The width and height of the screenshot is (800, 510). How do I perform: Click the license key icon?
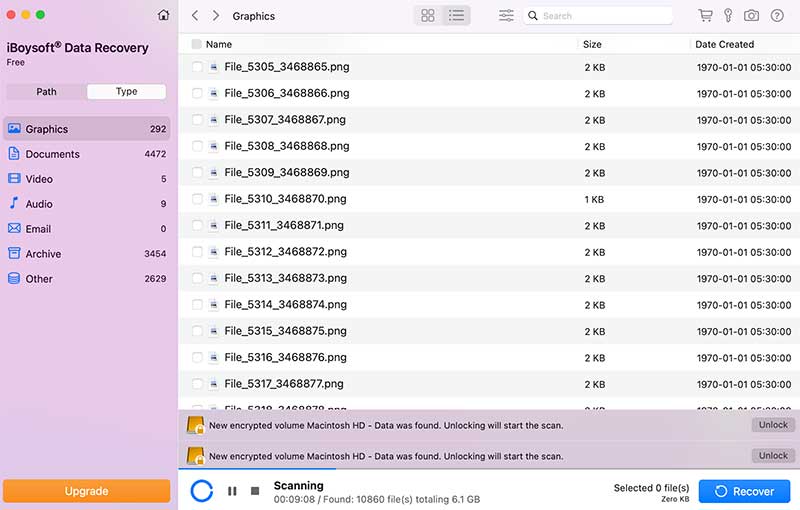(728, 16)
